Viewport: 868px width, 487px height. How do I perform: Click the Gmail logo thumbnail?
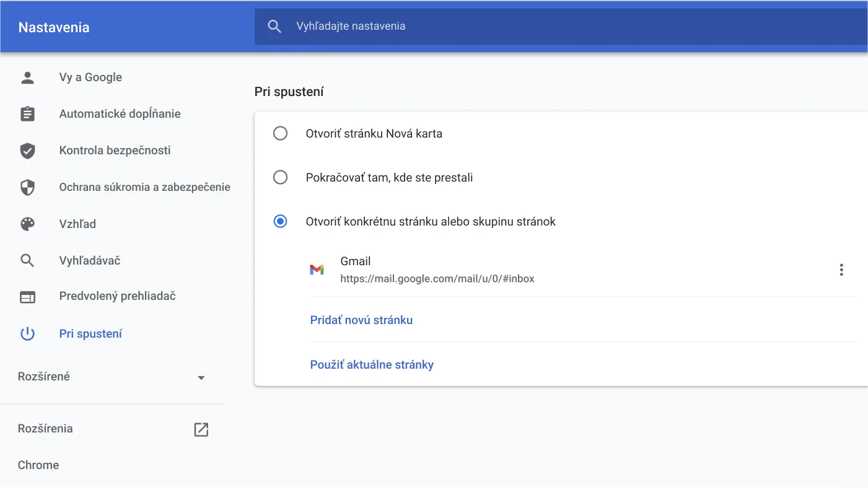pyautogui.click(x=318, y=270)
